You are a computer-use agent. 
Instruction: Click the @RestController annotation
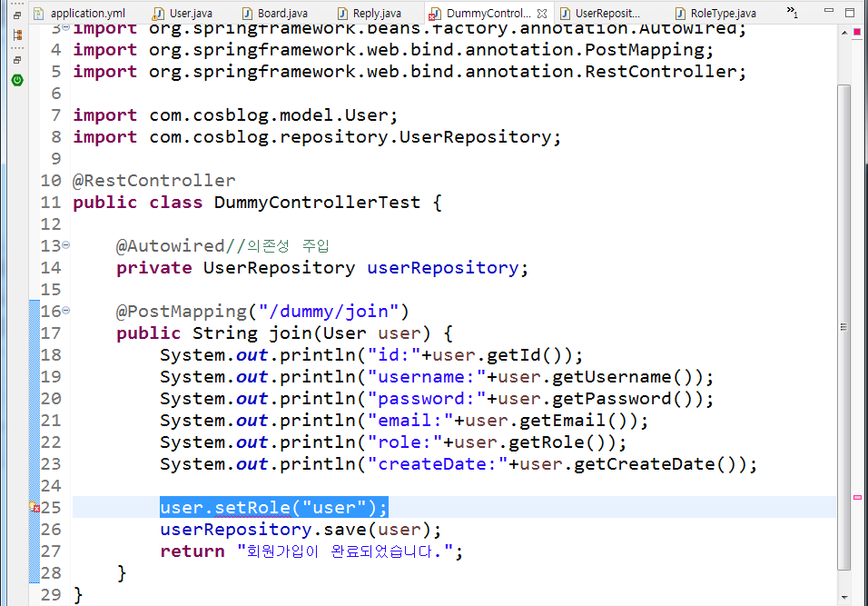pos(153,181)
